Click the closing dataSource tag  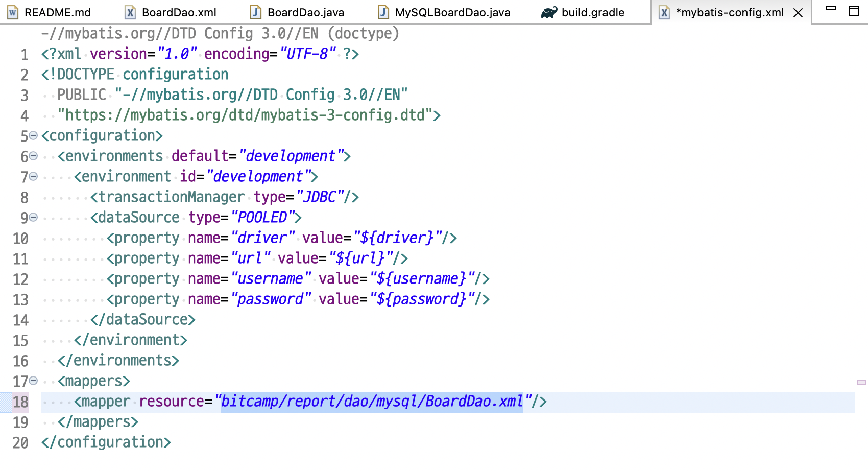click(143, 319)
